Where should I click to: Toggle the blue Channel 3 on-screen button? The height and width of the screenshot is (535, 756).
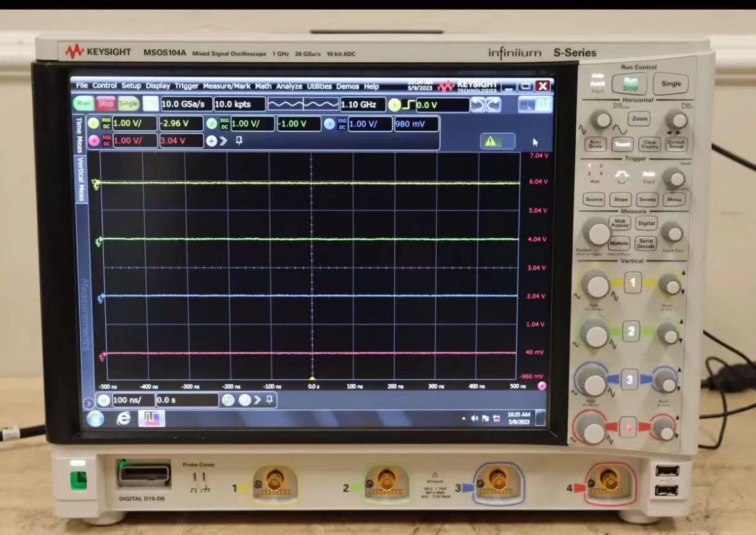click(x=330, y=124)
